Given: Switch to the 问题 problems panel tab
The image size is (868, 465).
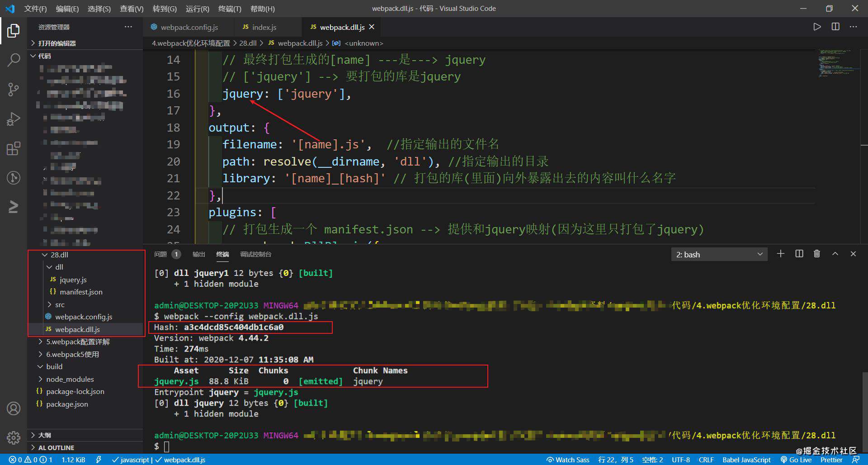Looking at the screenshot, I should coord(167,254).
